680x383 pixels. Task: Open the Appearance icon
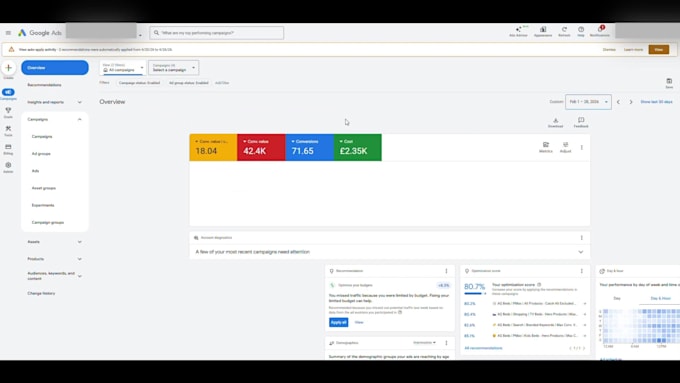point(543,29)
